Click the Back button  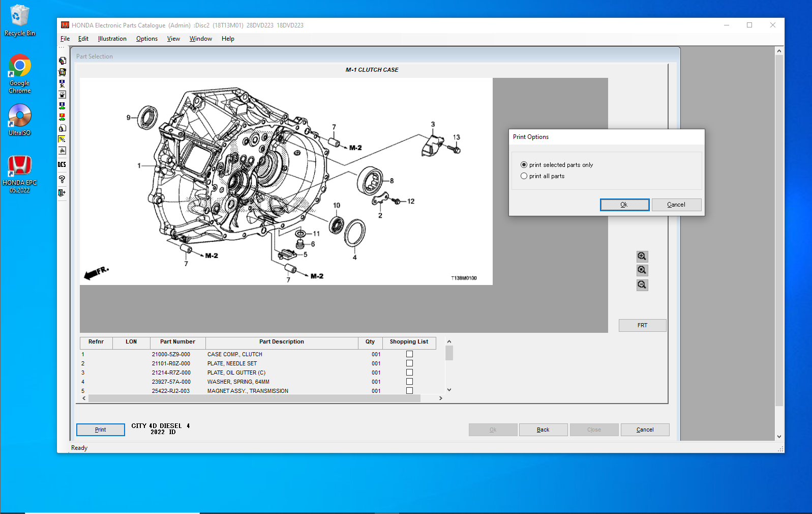click(x=543, y=430)
